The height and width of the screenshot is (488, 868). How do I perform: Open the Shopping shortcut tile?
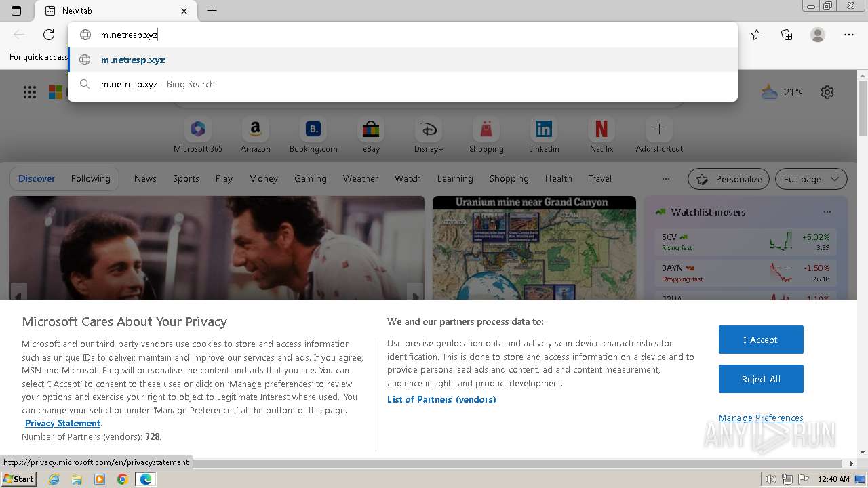(486, 136)
